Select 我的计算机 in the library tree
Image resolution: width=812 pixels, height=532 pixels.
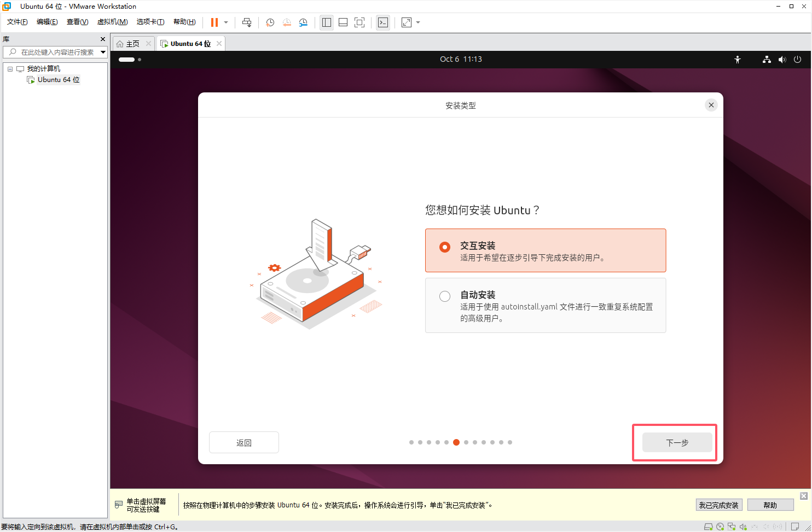tap(44, 69)
